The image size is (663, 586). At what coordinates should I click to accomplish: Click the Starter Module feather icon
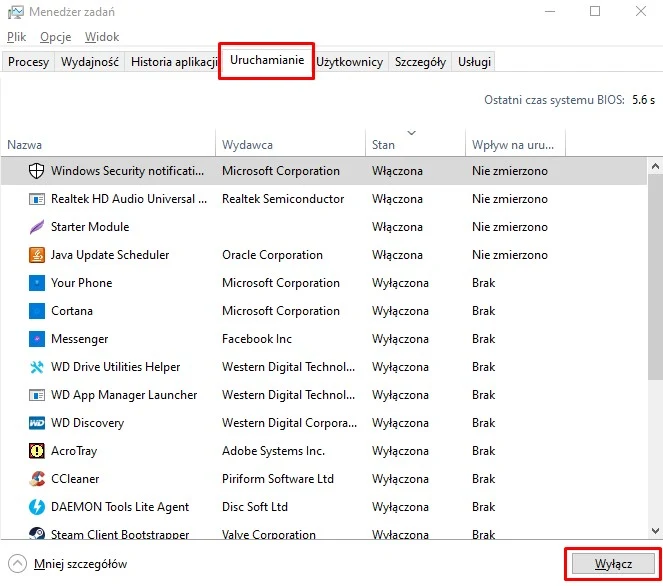tap(37, 227)
